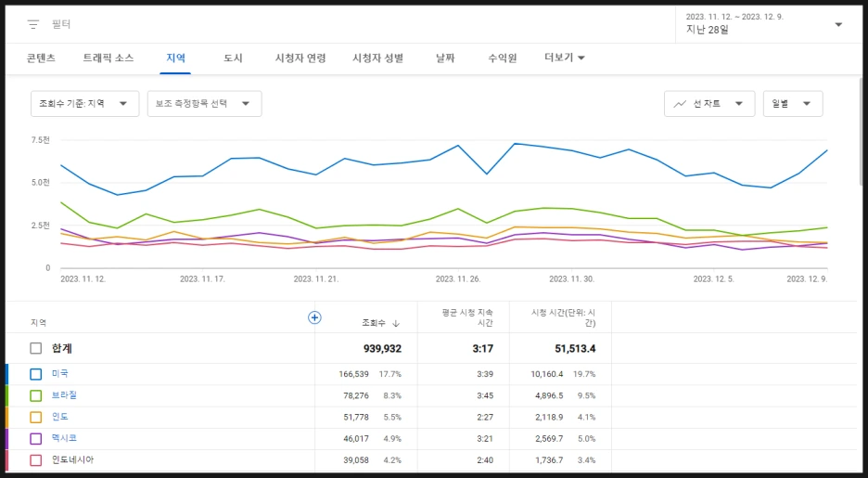Sort by 조회수 using the down arrow

396,324
